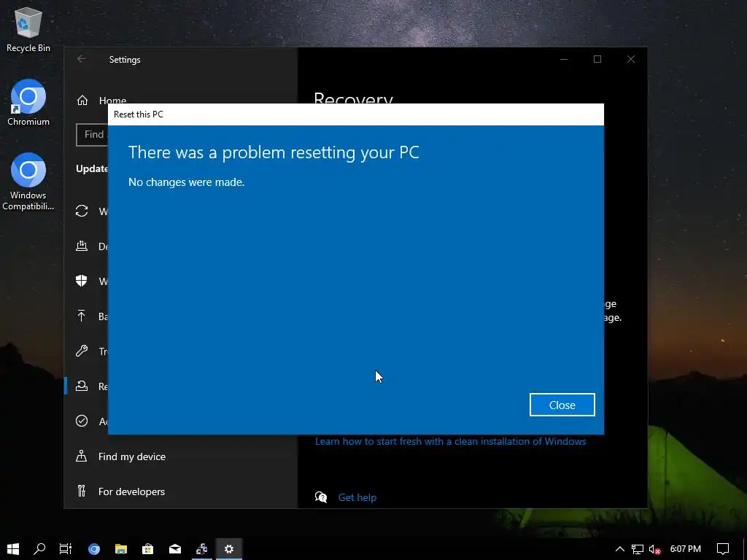Click the Reset this PC title text
The height and width of the screenshot is (560, 747).
click(x=138, y=114)
